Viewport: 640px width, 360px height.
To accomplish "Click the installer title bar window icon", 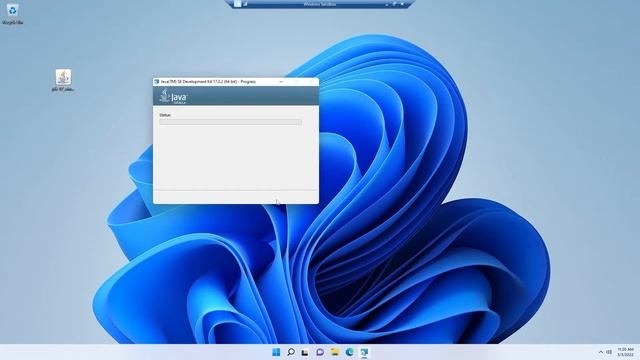I will (156, 82).
